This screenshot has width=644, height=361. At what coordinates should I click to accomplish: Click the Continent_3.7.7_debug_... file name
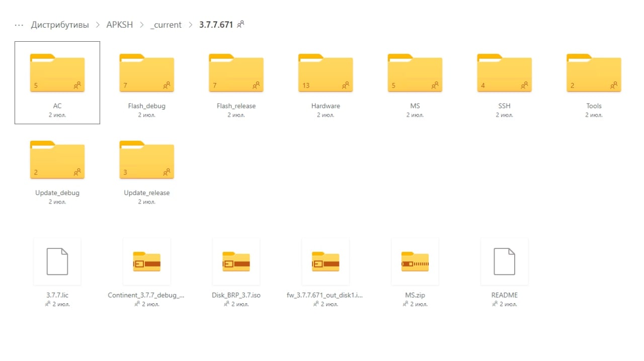point(146,295)
